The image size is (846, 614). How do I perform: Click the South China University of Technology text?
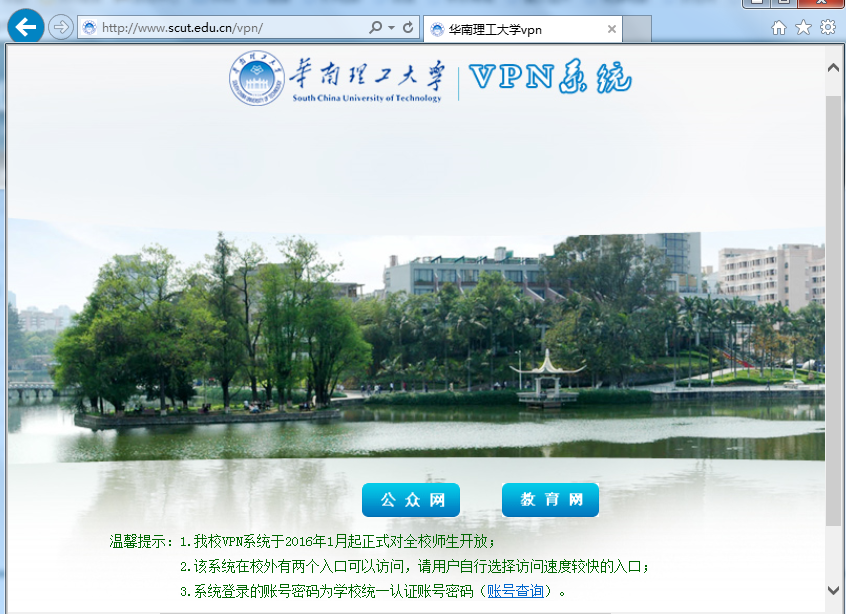click(367, 98)
